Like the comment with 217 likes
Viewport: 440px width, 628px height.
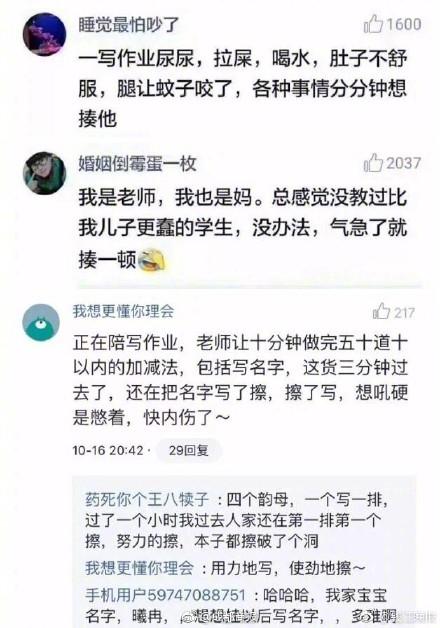[381, 312]
